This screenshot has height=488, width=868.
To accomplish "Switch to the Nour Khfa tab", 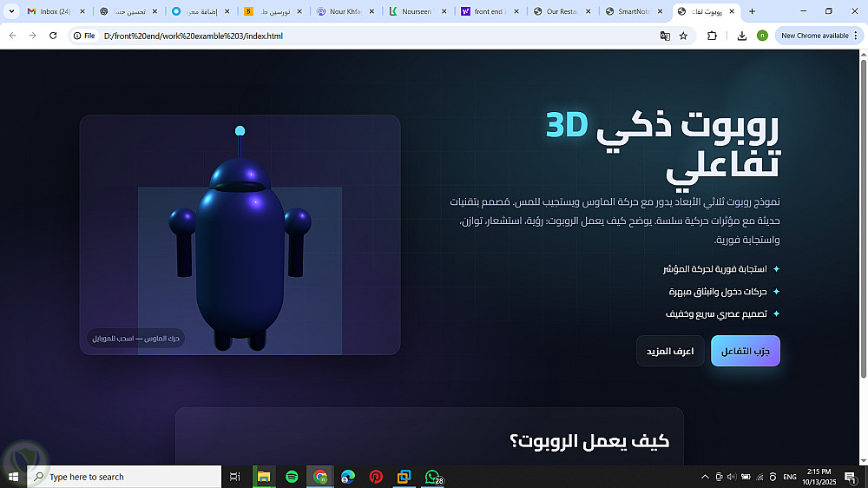I will (x=345, y=11).
